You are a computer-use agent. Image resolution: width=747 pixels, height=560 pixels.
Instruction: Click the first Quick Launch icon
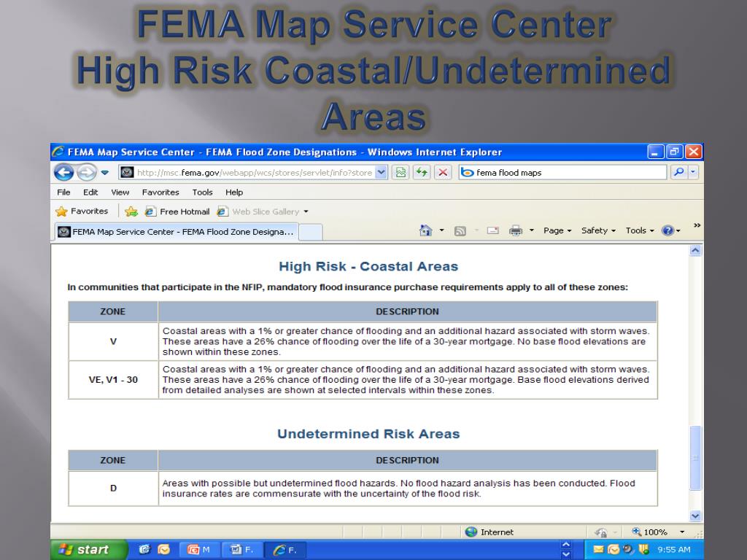144,550
